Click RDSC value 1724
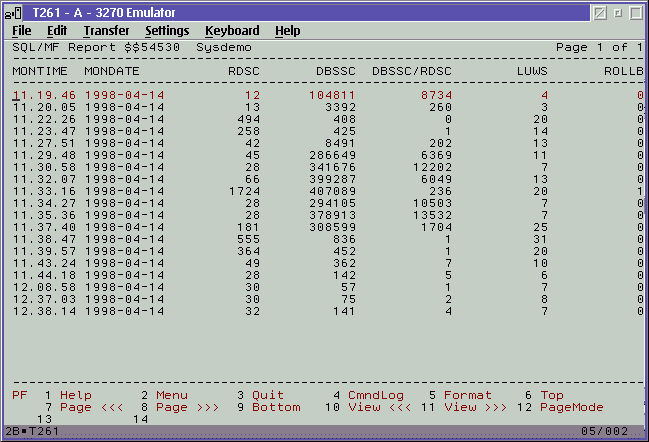Screen dimensions: 649x442 click(x=245, y=191)
